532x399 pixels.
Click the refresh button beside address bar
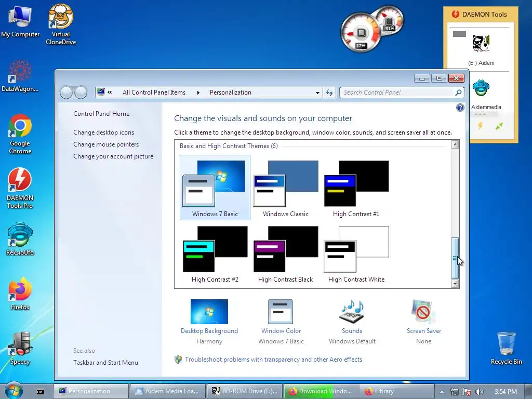[329, 92]
